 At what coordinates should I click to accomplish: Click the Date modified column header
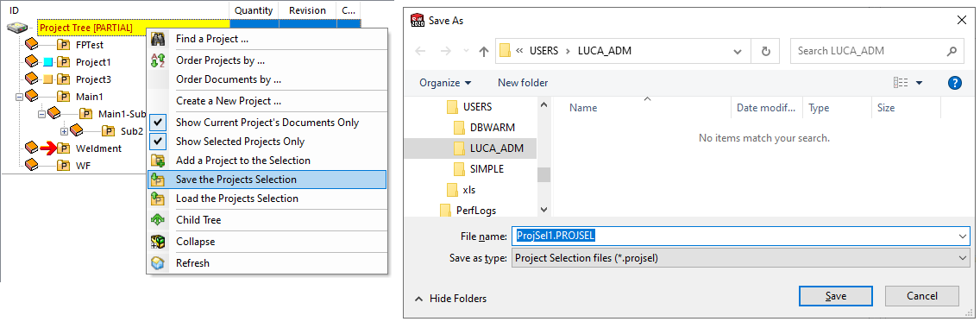click(766, 107)
